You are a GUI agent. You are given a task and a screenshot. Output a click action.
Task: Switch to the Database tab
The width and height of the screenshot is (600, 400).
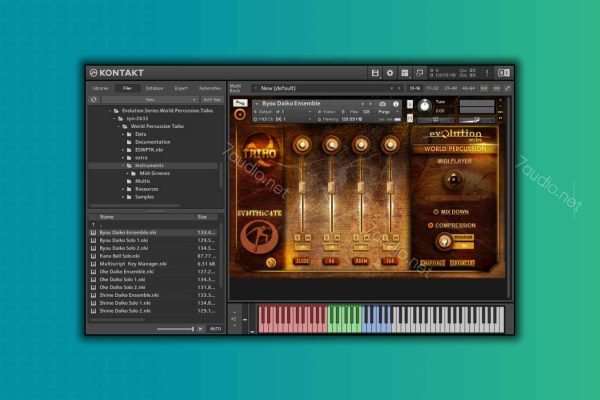pyautogui.click(x=154, y=88)
